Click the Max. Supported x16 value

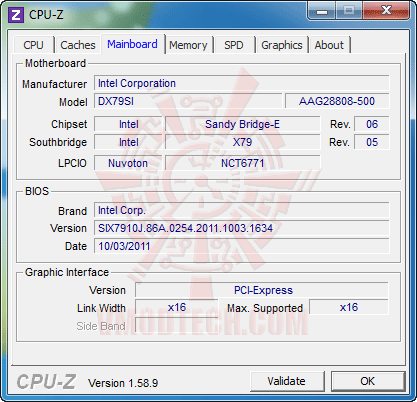(x=349, y=307)
